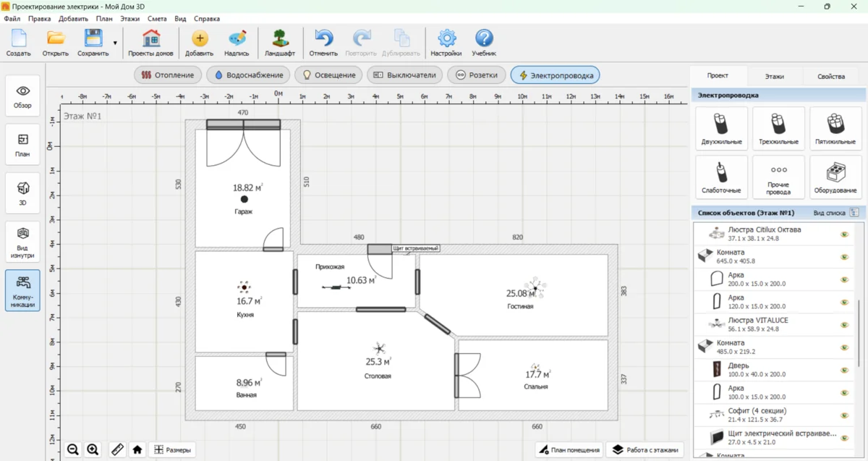Image resolution: width=868 pixels, height=461 pixels.
Task: Select Водоснабжение category button
Action: tap(249, 75)
